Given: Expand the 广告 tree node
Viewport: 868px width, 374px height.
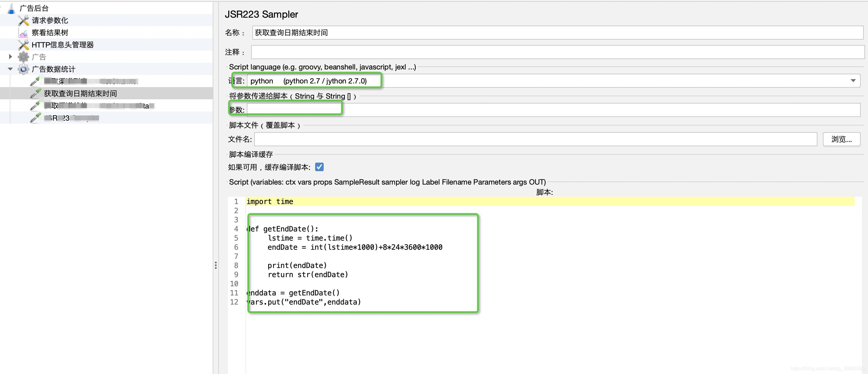Looking at the screenshot, I should 10,57.
